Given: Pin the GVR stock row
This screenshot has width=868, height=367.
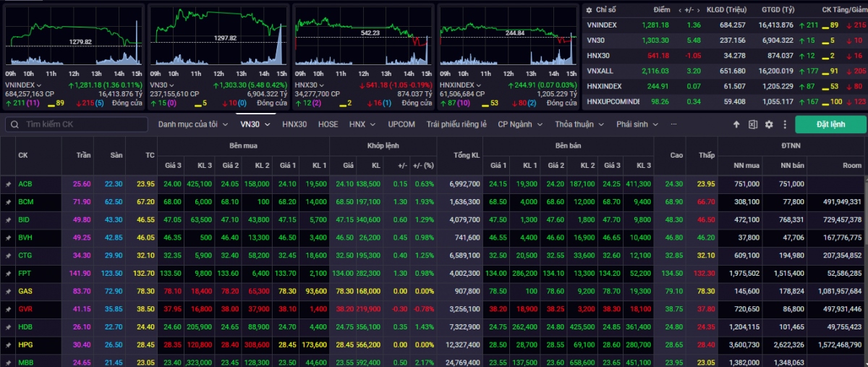Looking at the screenshot, I should point(8,309).
